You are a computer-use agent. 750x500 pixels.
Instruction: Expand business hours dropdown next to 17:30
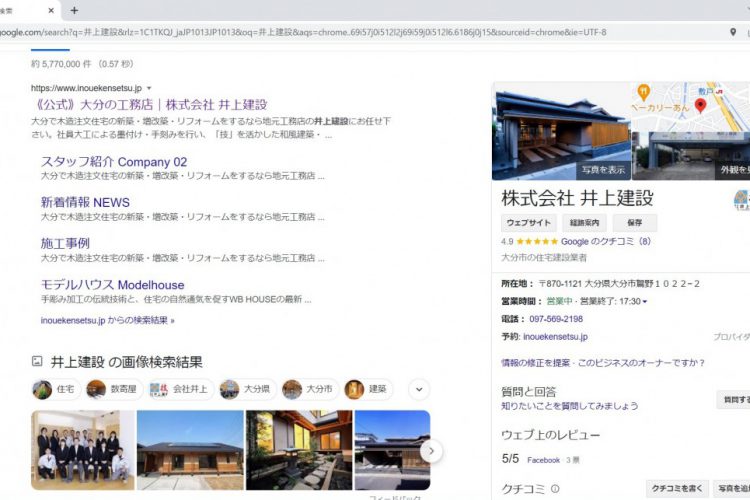[645, 301]
